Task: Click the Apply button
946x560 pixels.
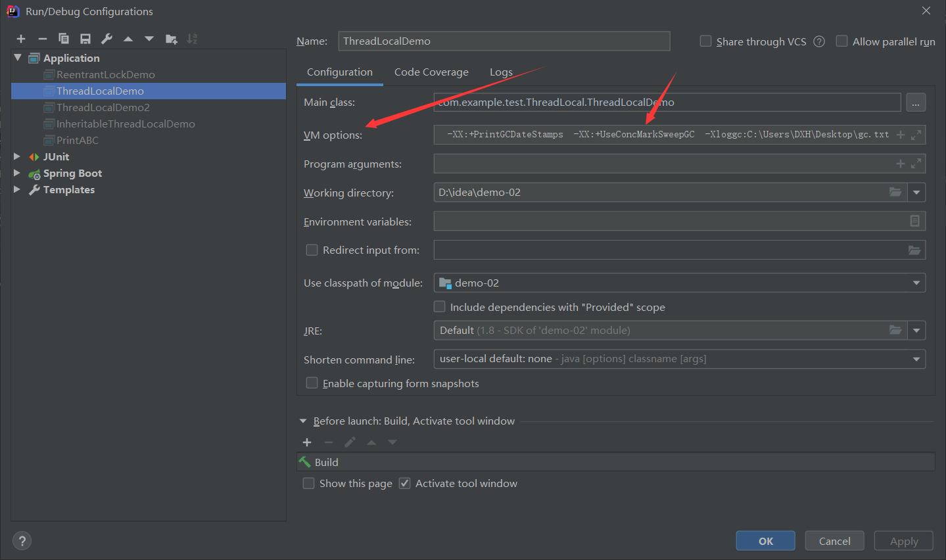Action: pyautogui.click(x=903, y=541)
